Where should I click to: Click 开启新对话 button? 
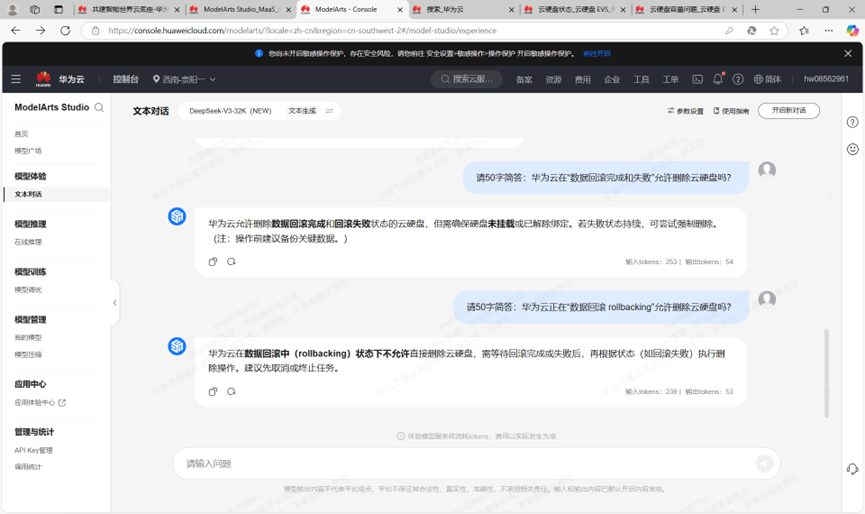788,110
